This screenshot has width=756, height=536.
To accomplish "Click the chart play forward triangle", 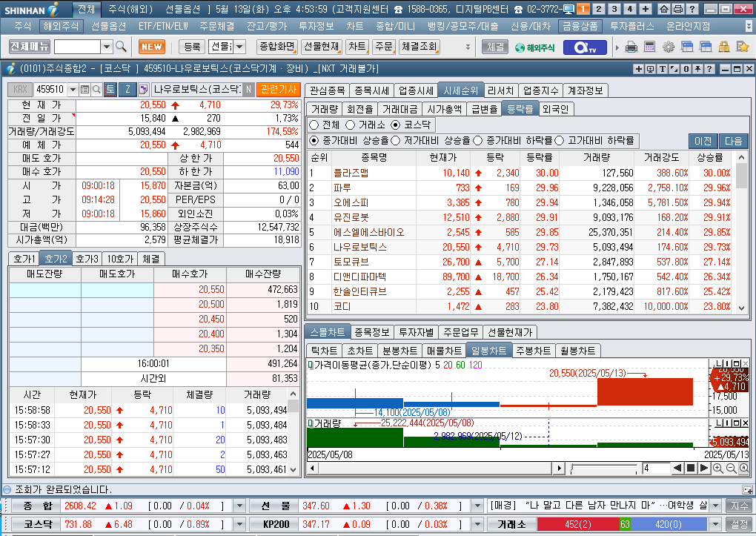I will pyautogui.click(x=704, y=468).
